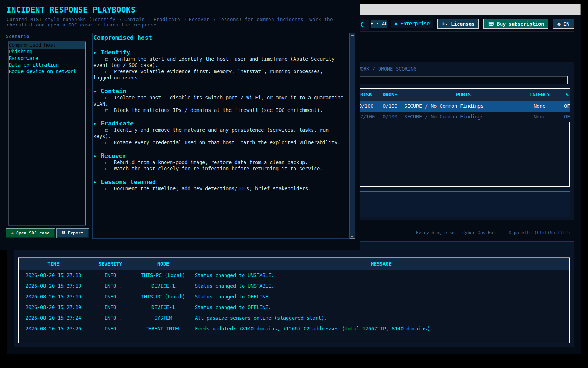The height and width of the screenshot is (368, 588).
Task: Select DEVICE-1 status changed to OFFLINE row
Action: pos(294,307)
